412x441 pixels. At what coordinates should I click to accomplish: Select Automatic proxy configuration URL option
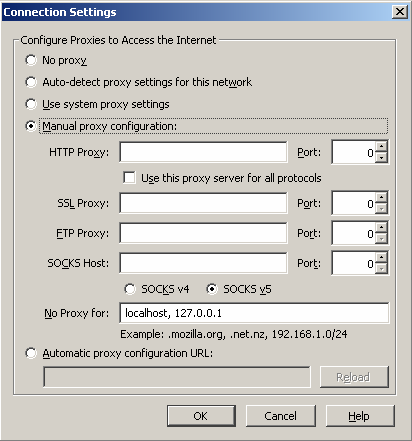pyautogui.click(x=31, y=353)
